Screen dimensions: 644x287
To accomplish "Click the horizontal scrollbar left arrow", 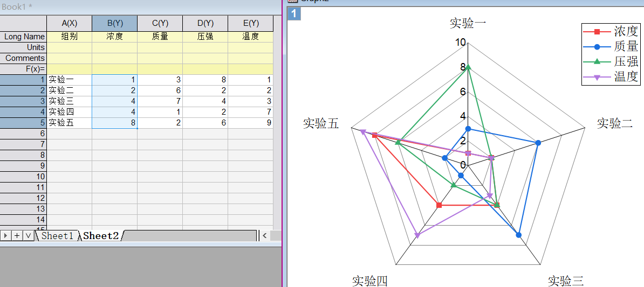I will click(264, 236).
